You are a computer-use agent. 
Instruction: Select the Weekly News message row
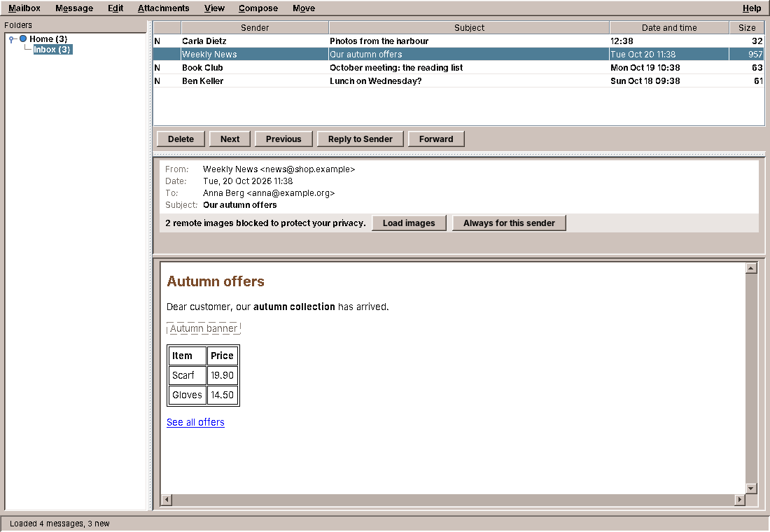tap(458, 54)
